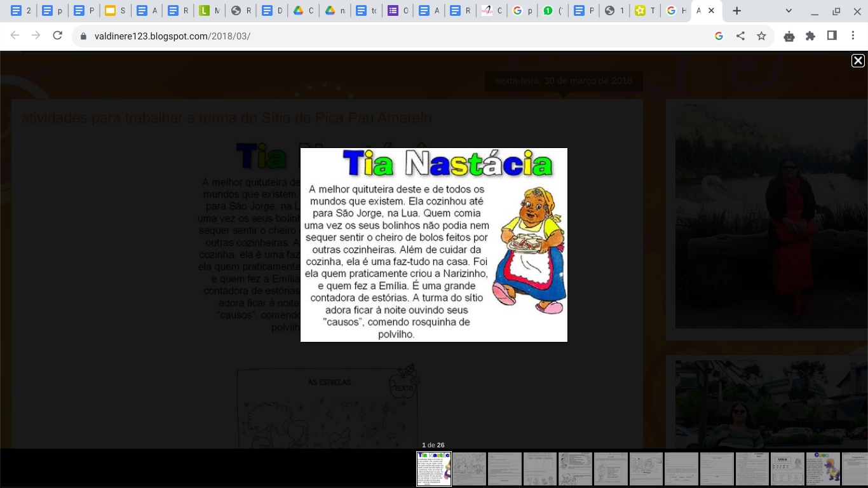Select the Cuca thumbnail with purple character
The image size is (868, 488).
pyautogui.click(x=823, y=469)
